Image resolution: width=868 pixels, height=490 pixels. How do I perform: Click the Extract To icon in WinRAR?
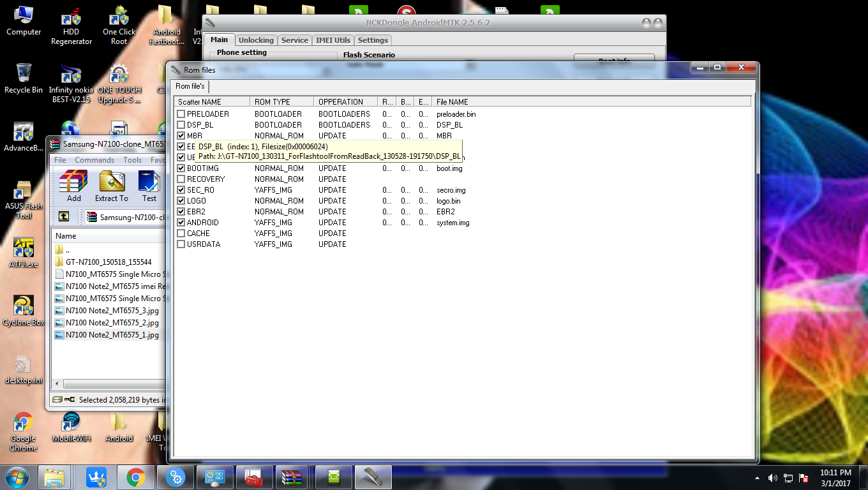pos(112,186)
